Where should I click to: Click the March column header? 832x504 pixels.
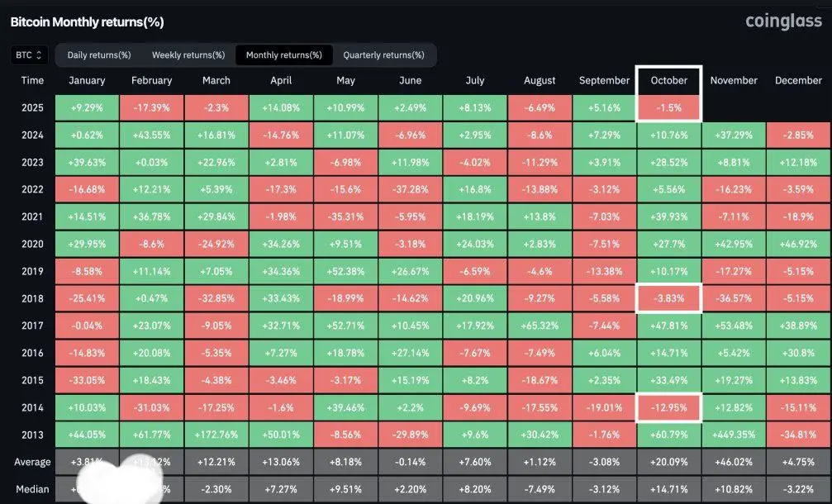tap(216, 81)
